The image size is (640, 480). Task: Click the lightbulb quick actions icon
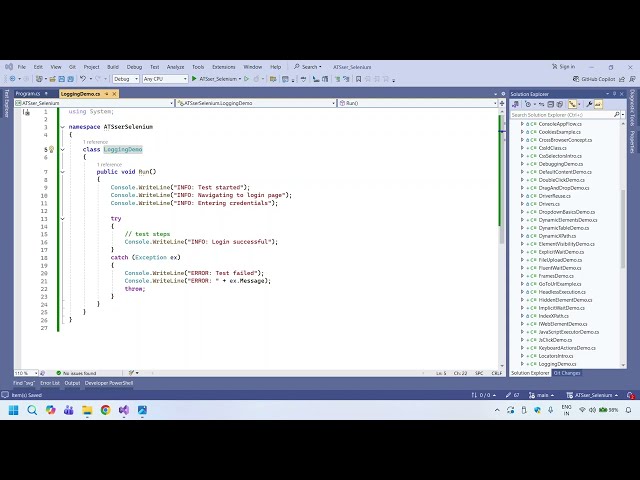51,149
